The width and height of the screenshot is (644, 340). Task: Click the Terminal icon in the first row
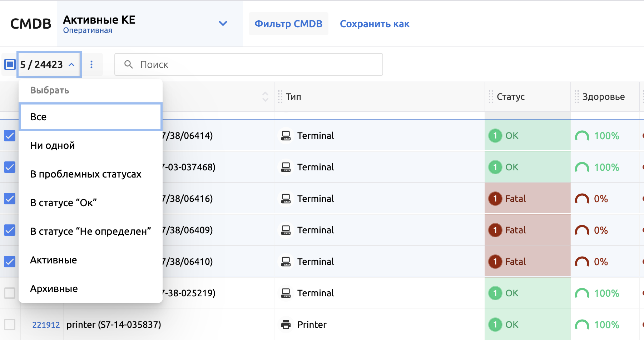(286, 136)
